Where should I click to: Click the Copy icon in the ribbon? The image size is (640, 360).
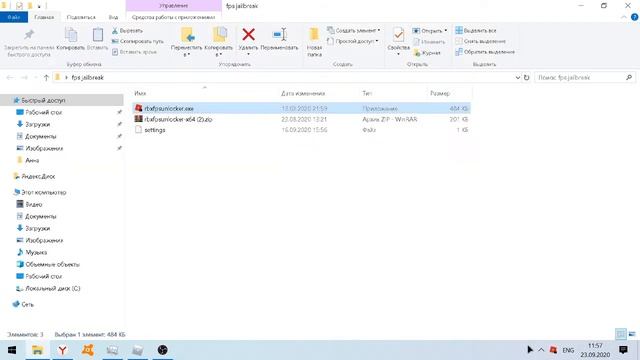coord(71,35)
